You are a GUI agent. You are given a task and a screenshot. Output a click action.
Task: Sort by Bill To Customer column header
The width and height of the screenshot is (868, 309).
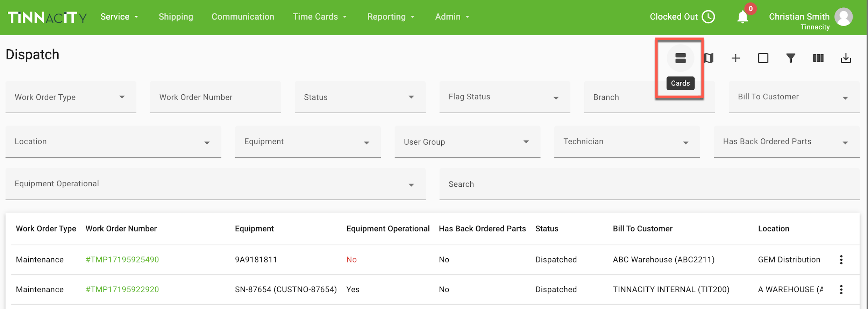(x=642, y=229)
